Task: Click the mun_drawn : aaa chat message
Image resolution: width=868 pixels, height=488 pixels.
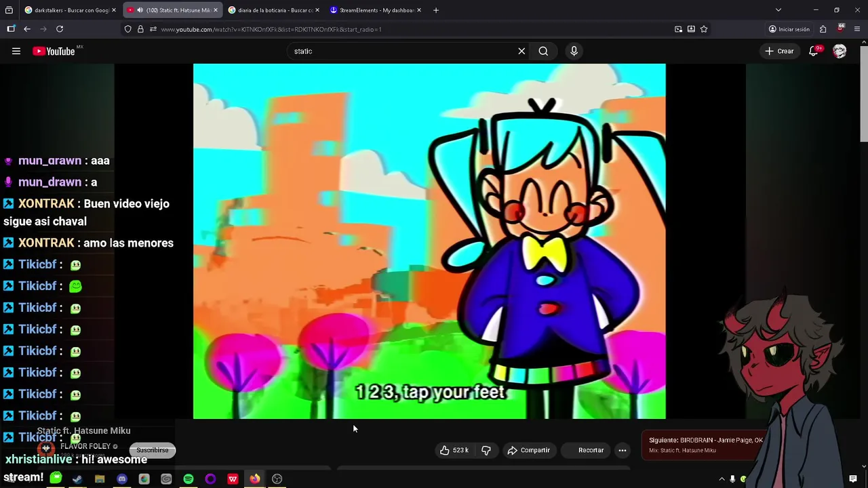Action: 57,161
